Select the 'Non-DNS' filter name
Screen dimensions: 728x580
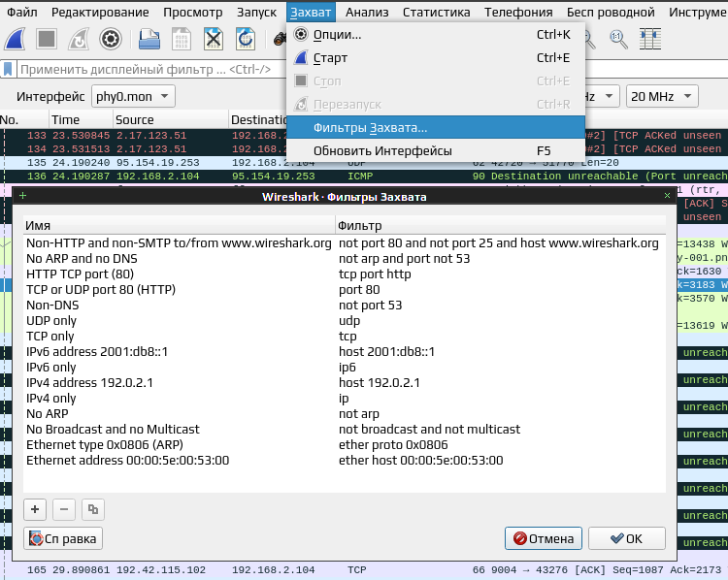[52, 306]
